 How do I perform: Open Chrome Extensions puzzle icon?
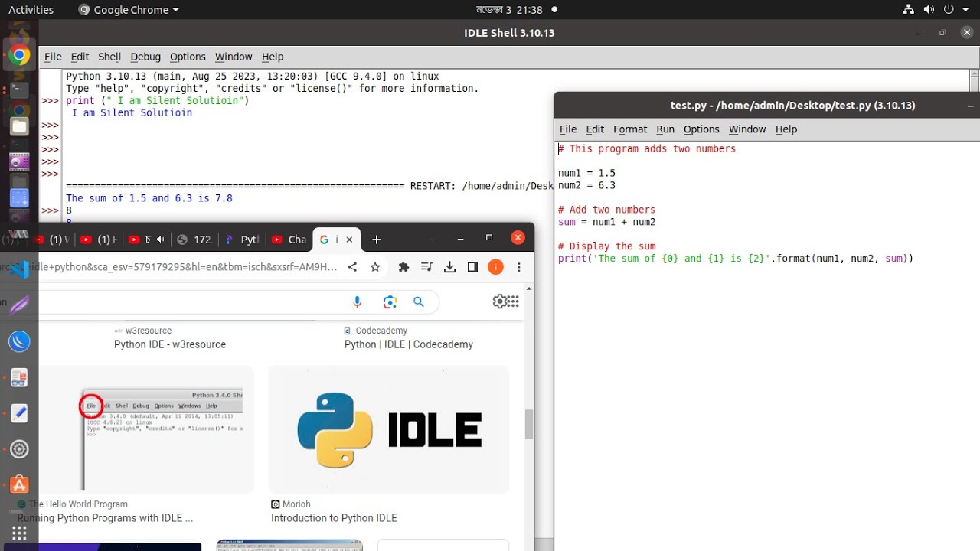(403, 267)
